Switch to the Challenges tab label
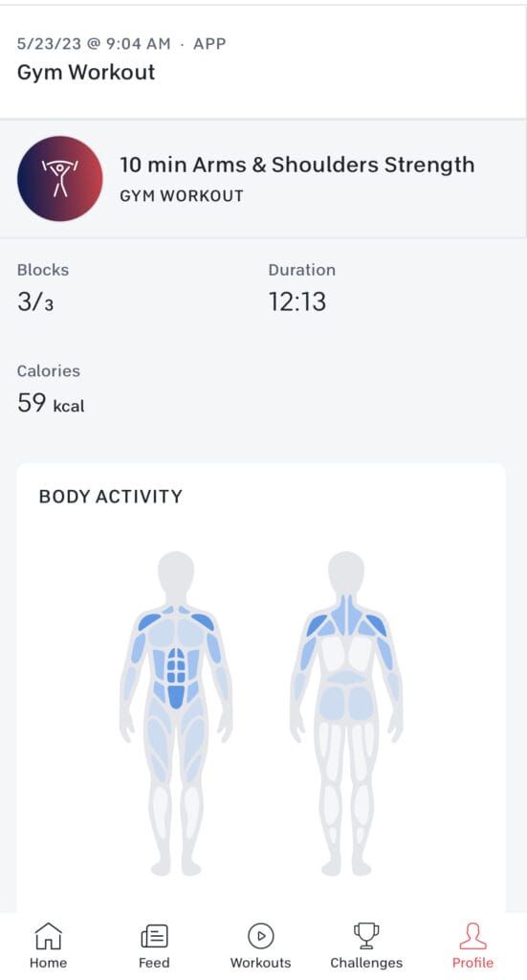Image resolution: width=527 pixels, height=980 pixels. [366, 963]
